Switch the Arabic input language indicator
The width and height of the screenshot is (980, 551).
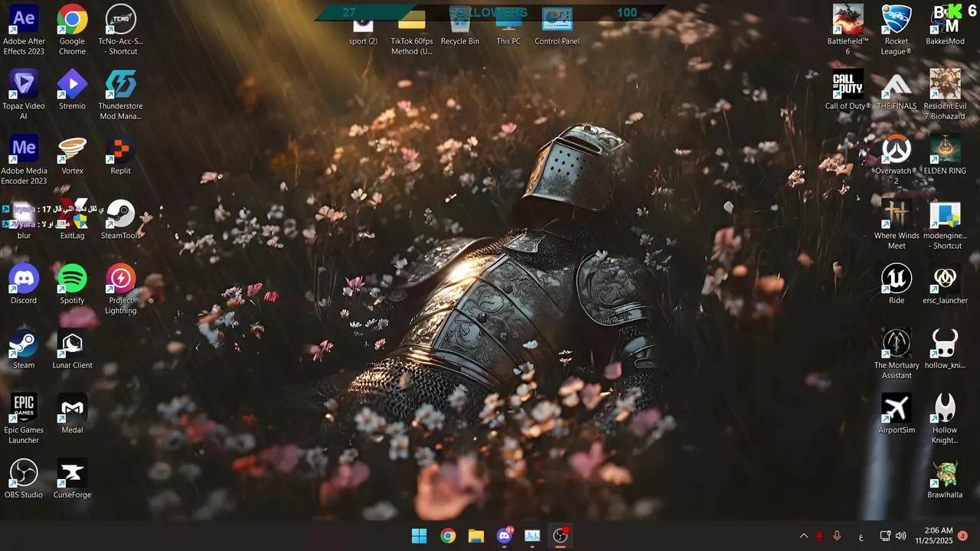click(x=861, y=536)
